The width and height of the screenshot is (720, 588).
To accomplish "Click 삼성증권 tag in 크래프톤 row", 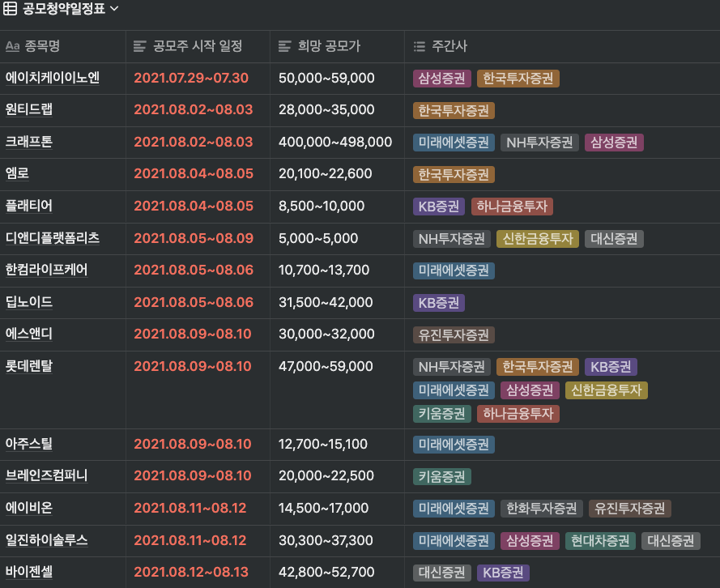I will [614, 143].
